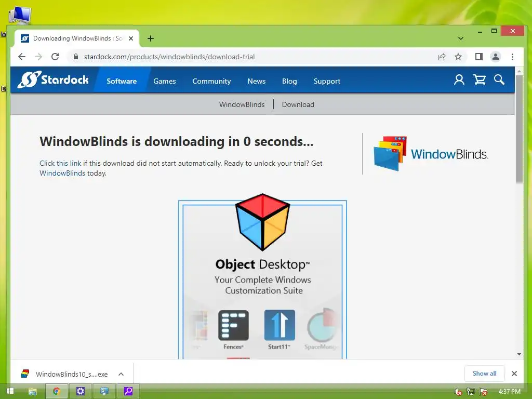The width and height of the screenshot is (532, 399).
Task: Open Chrome's three-dot menu
Action: [x=512, y=57]
